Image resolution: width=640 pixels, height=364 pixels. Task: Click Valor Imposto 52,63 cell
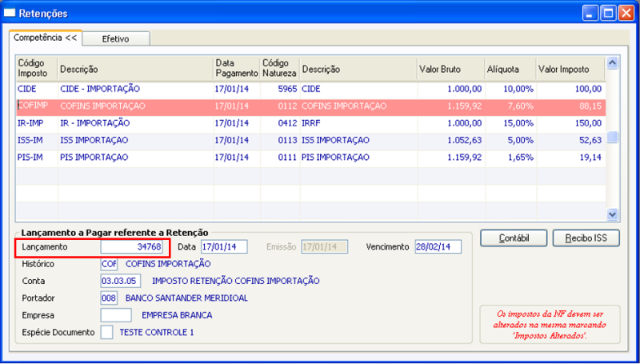[570, 140]
